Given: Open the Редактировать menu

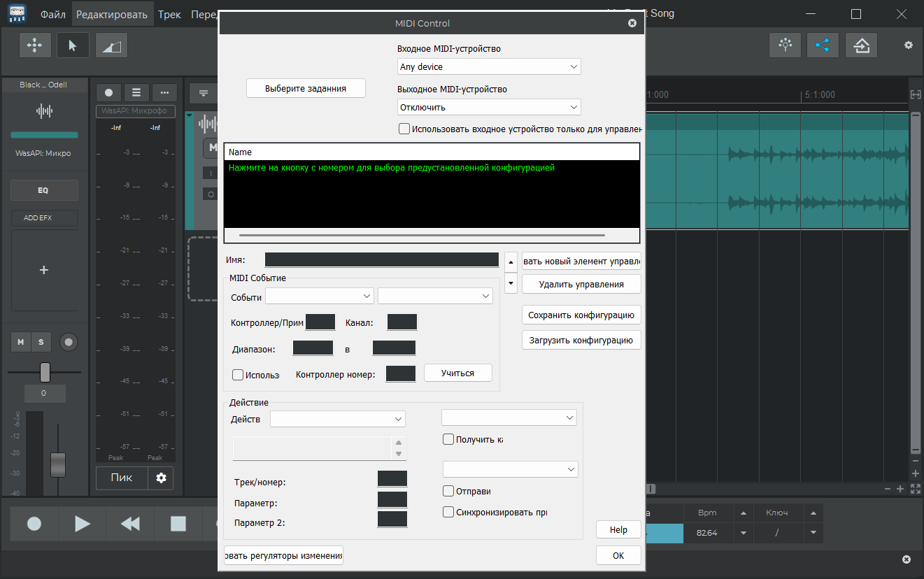Looking at the screenshot, I should (x=112, y=14).
